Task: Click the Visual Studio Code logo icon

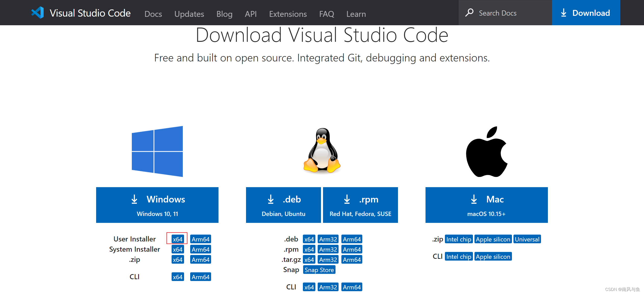Action: point(38,13)
